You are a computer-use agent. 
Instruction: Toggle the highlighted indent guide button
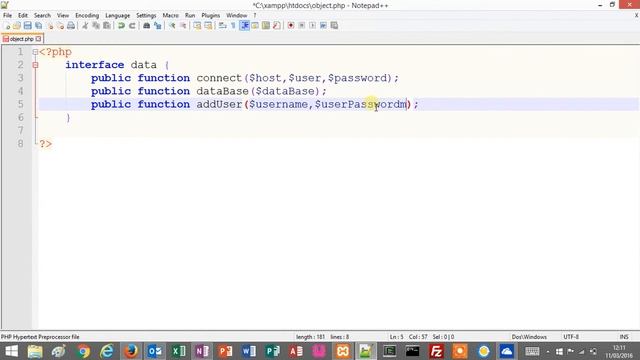244,26
